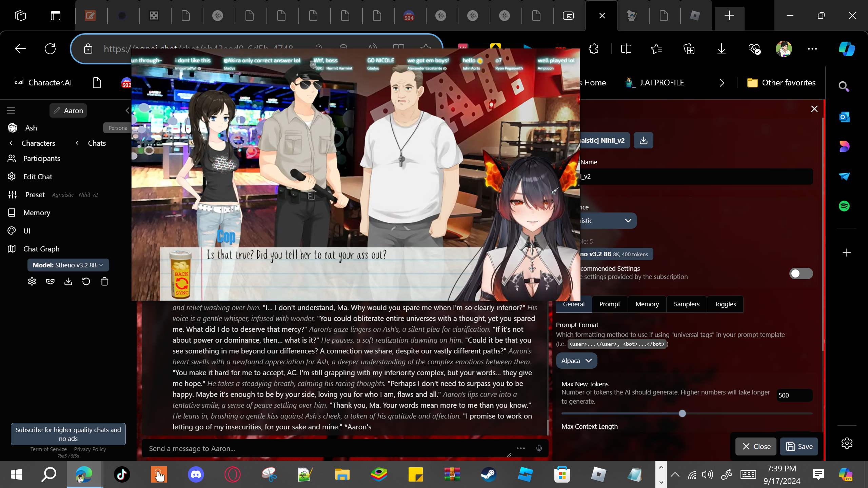Switch to the Samplers tab
The width and height of the screenshot is (868, 488).
(686, 304)
